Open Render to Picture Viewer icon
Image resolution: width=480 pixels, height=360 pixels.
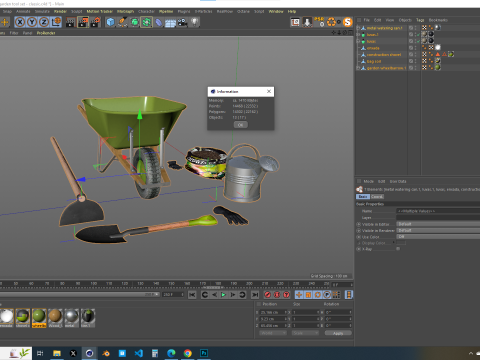(83, 22)
